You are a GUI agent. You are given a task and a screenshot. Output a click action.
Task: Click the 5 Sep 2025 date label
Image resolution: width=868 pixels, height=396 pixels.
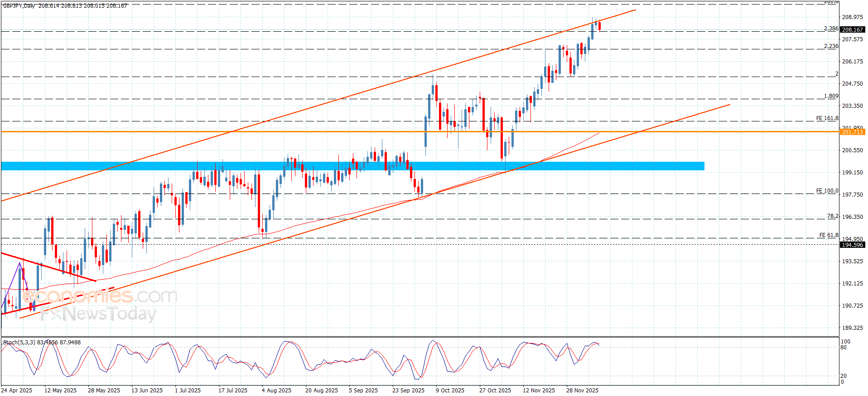[363, 391]
